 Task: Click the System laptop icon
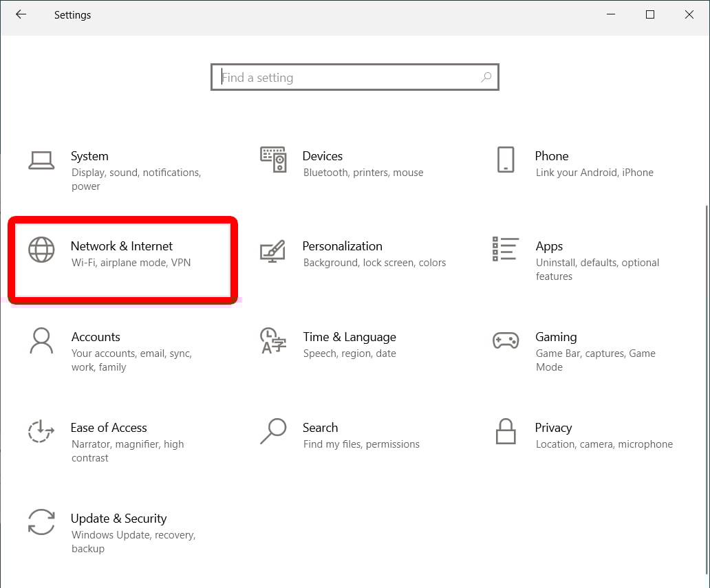tap(41, 160)
